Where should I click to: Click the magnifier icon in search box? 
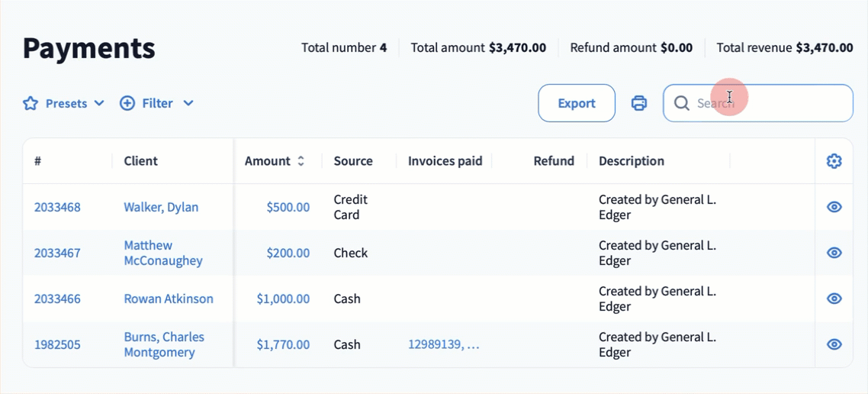click(682, 103)
